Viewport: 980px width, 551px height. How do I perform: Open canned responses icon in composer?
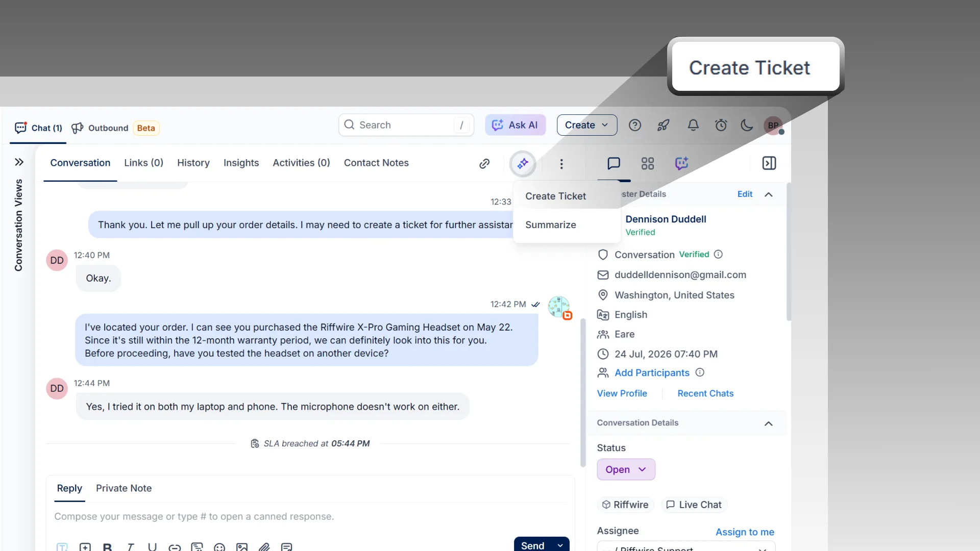[197, 546]
